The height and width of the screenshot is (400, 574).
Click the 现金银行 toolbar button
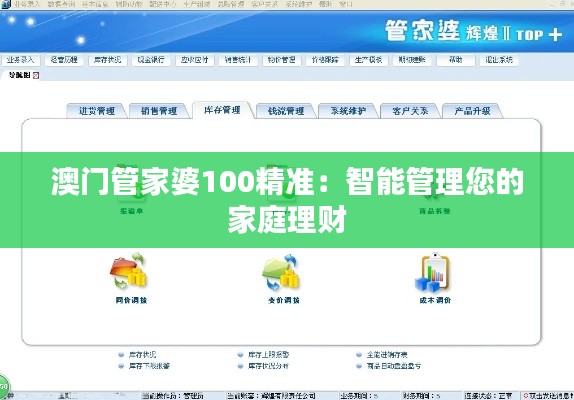pyautogui.click(x=151, y=60)
